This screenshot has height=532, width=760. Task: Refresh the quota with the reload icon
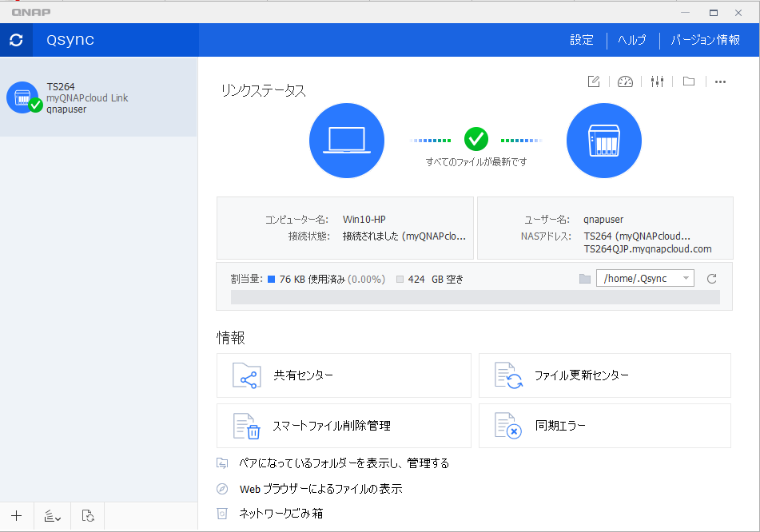(x=712, y=278)
